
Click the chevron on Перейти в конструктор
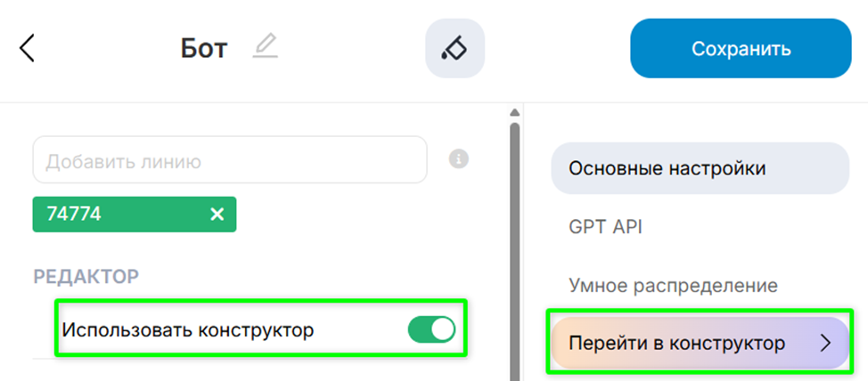tap(824, 343)
